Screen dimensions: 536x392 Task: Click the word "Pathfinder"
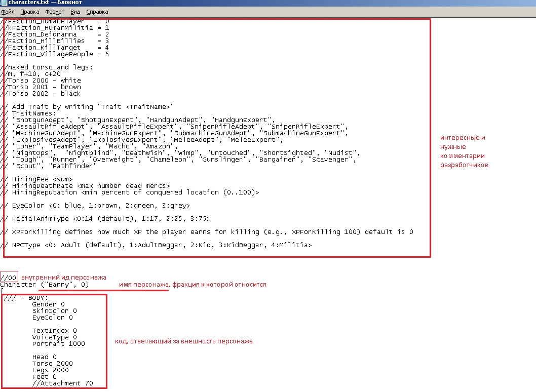(73, 166)
